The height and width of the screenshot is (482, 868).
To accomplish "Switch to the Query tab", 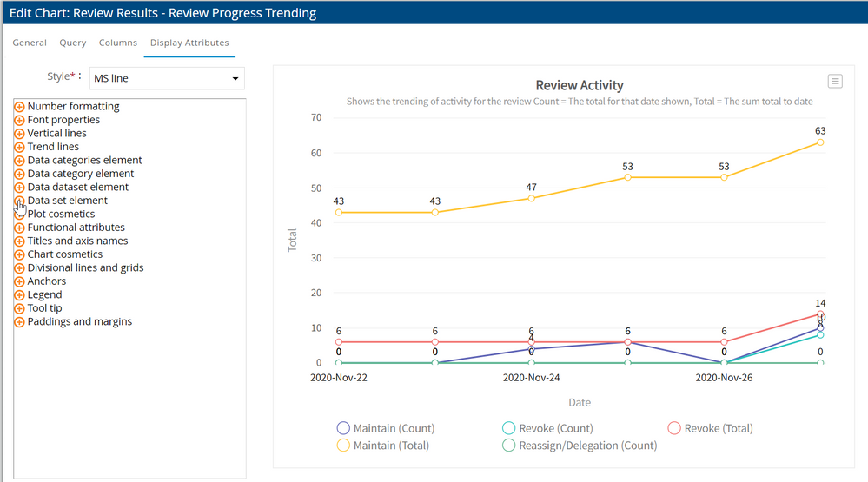I will click(x=73, y=43).
